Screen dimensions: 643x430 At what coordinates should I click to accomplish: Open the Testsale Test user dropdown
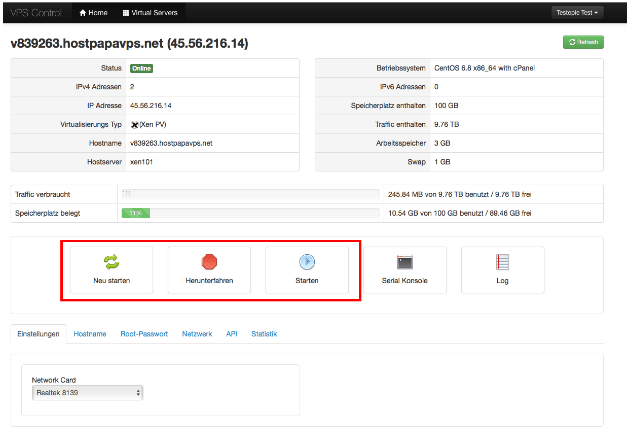pos(577,13)
